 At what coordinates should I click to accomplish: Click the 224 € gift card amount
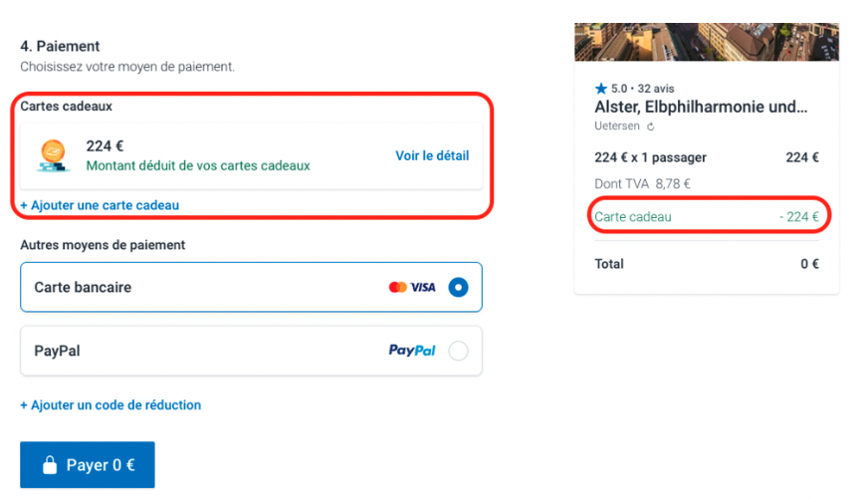point(105,146)
